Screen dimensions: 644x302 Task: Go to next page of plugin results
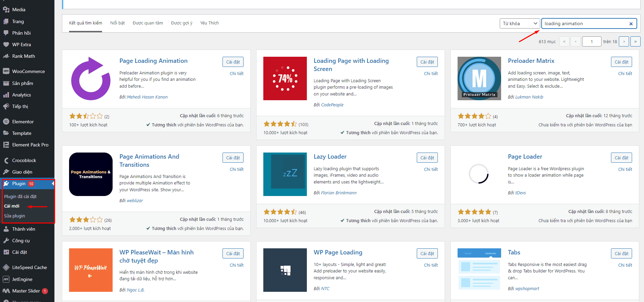pyautogui.click(x=624, y=41)
